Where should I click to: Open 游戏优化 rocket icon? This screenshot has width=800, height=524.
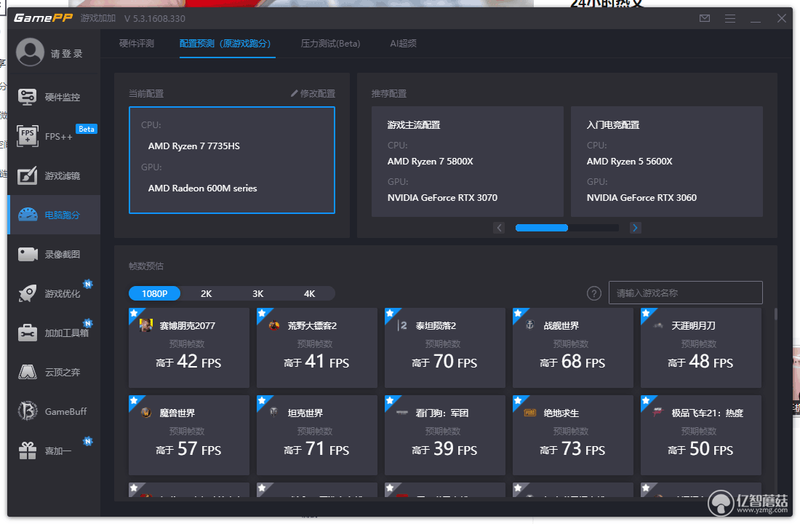coord(27,293)
